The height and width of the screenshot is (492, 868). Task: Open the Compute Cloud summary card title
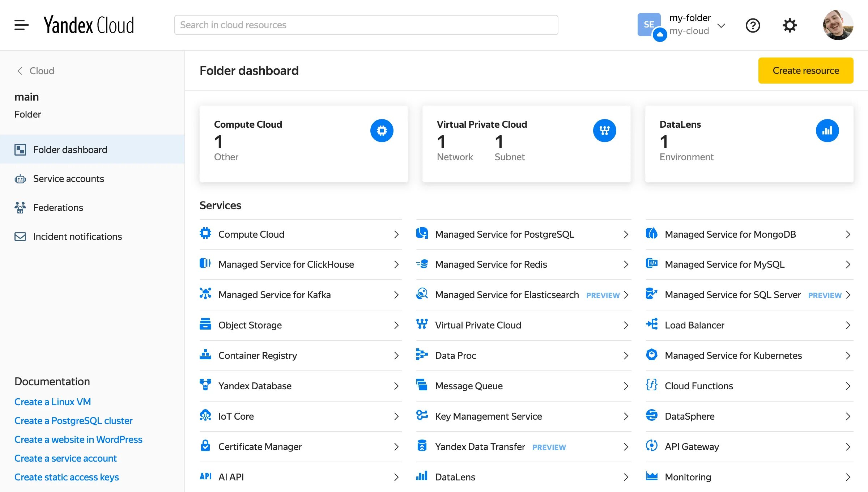click(248, 124)
